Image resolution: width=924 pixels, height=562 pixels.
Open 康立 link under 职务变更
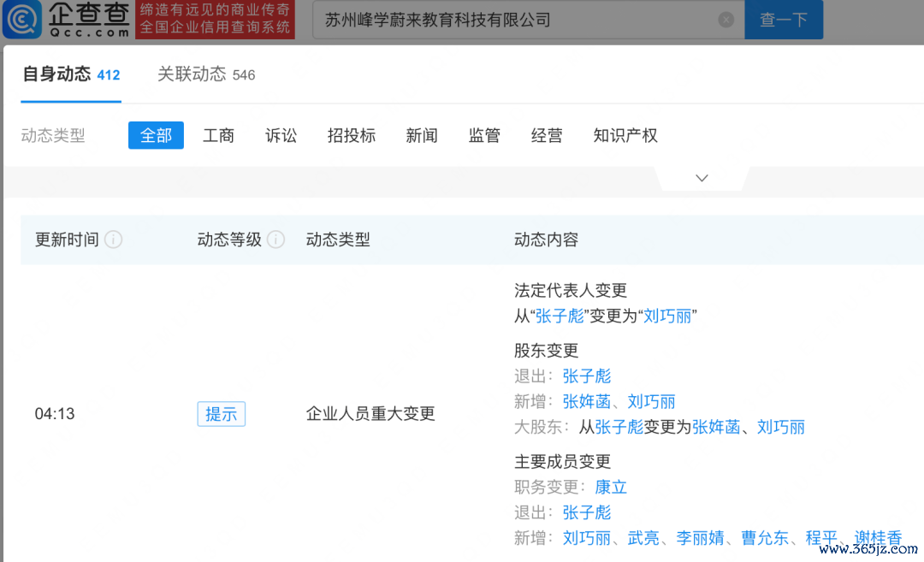[x=611, y=488]
